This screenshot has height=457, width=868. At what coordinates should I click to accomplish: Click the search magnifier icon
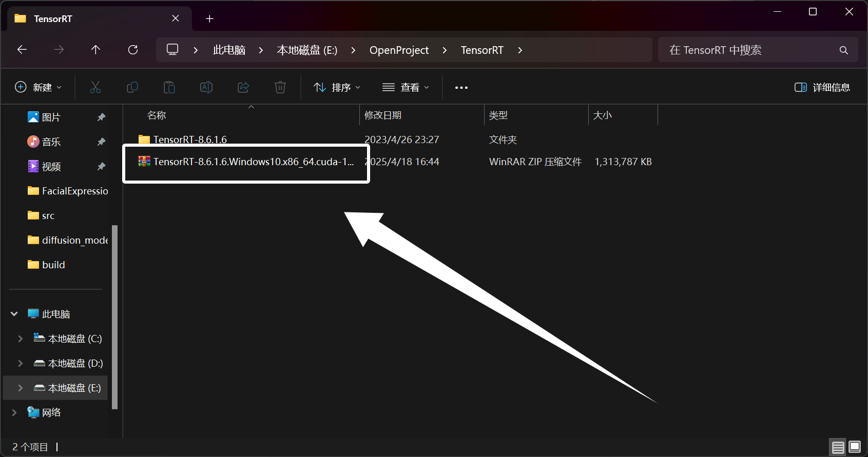coord(844,50)
